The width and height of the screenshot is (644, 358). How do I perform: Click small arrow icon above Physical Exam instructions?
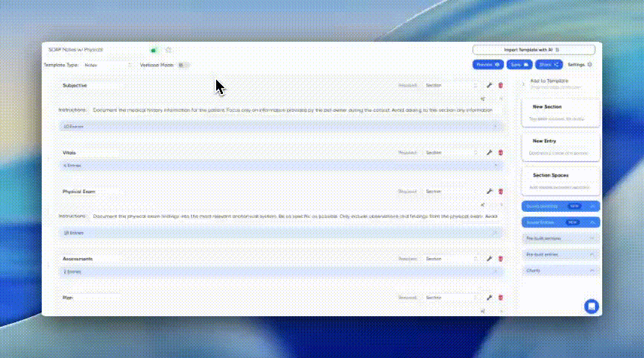point(482,204)
